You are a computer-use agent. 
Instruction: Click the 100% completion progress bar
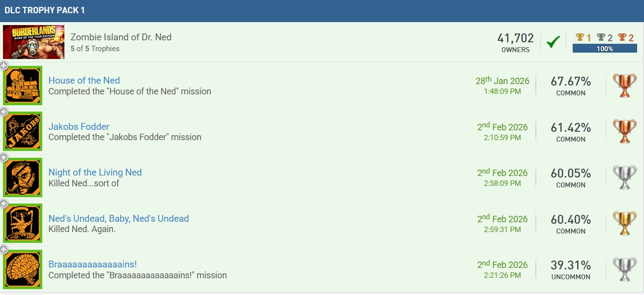(605, 49)
